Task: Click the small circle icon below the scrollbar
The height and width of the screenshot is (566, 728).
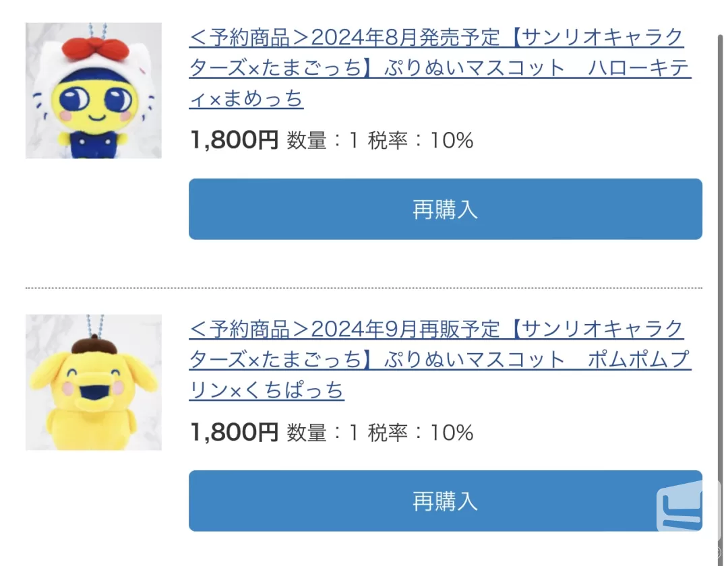Action: (720, 553)
